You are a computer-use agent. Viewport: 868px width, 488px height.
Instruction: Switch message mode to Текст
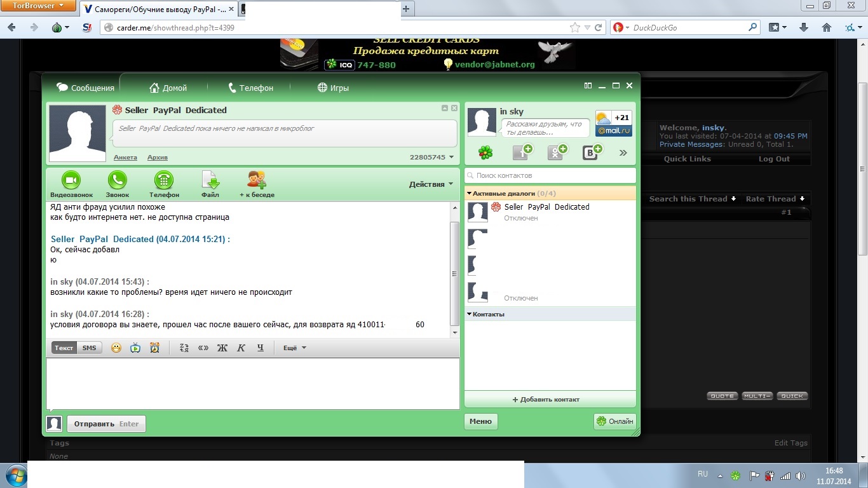pyautogui.click(x=64, y=348)
